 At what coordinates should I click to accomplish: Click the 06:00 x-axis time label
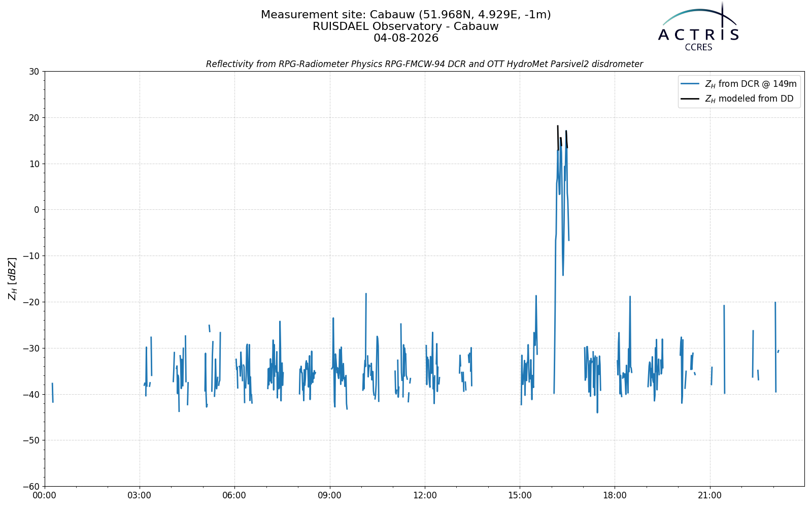pyautogui.click(x=234, y=495)
